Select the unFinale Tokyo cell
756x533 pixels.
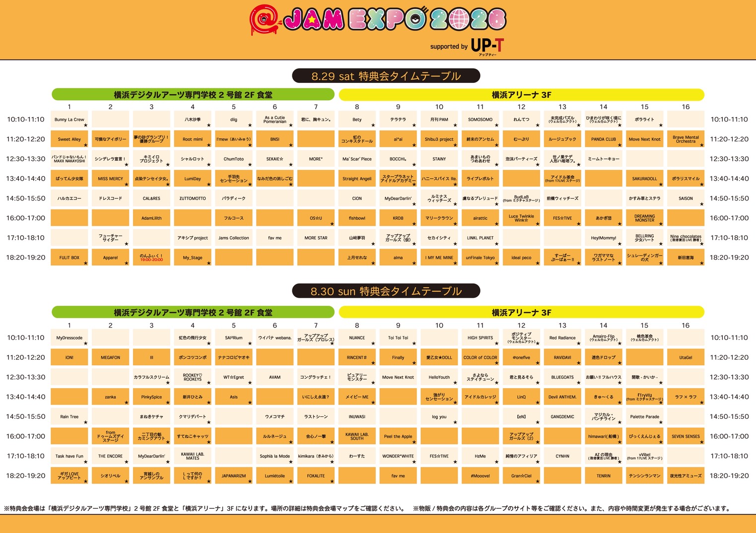click(481, 258)
